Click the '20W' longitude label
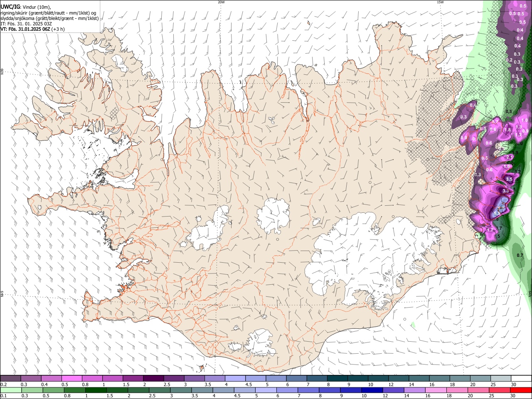This screenshot has width=532, height=399. point(221,2)
